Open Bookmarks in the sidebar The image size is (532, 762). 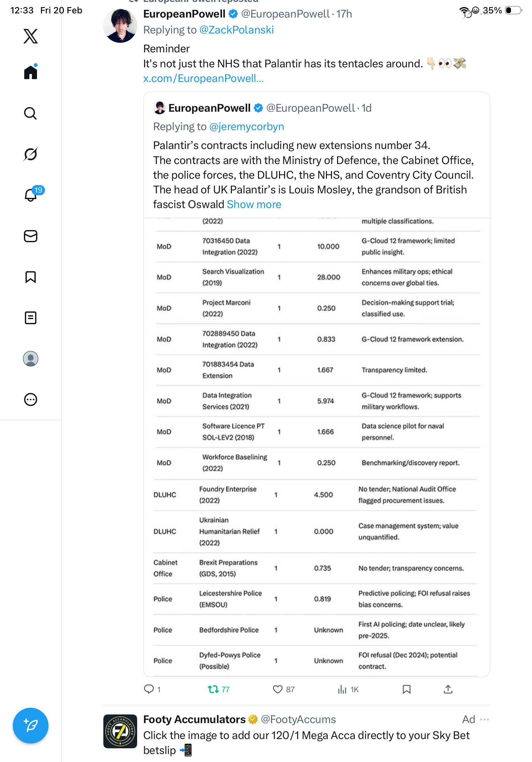[x=31, y=277]
